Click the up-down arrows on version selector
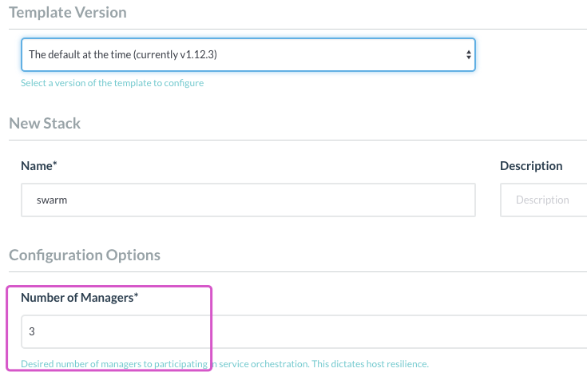Image resolution: width=587 pixels, height=392 pixels. point(468,55)
